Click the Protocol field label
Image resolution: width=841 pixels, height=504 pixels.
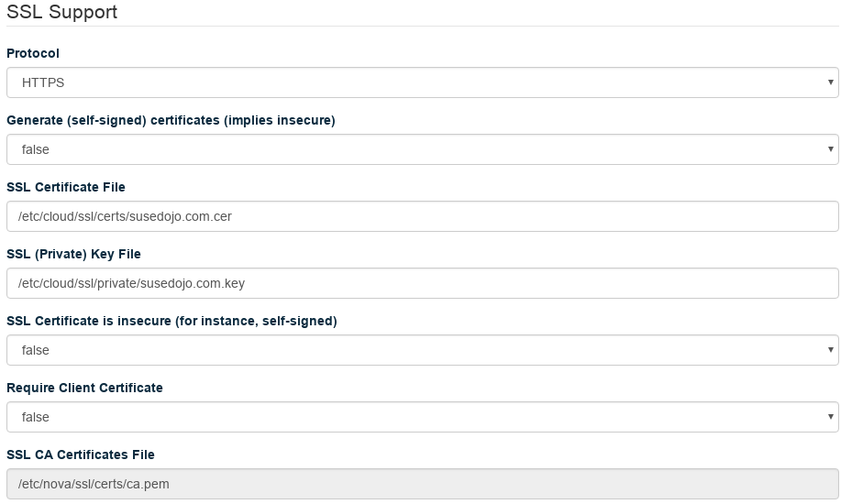coord(33,53)
